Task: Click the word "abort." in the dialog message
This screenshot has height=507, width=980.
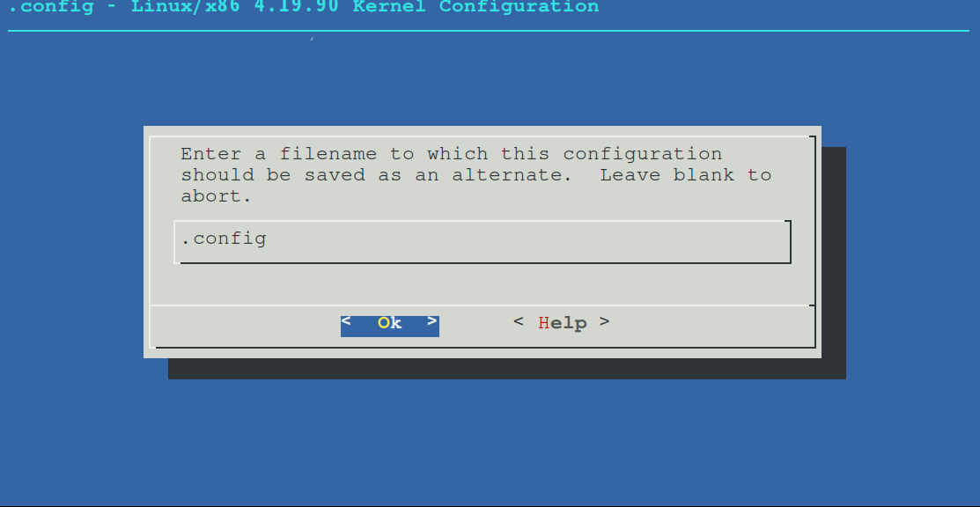Action: pos(217,196)
